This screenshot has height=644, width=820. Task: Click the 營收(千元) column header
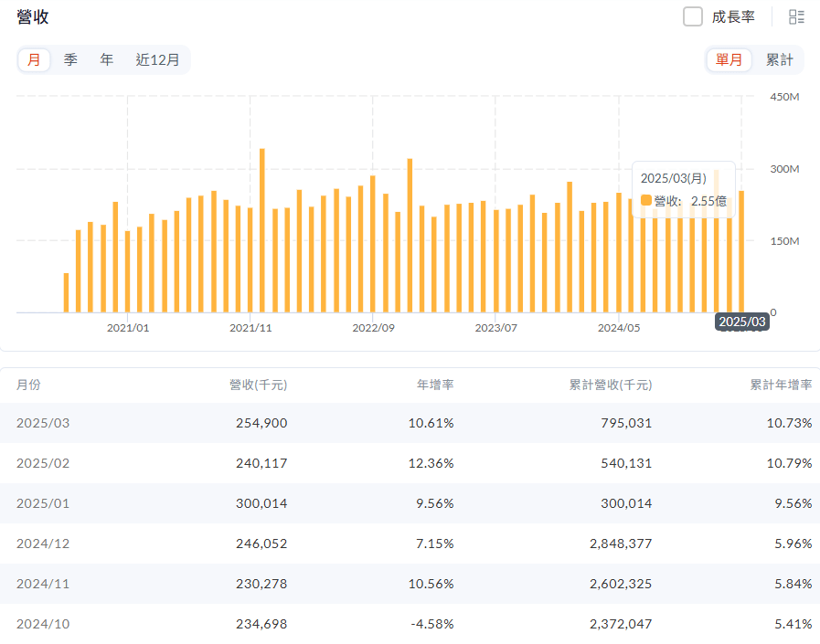[x=259, y=385]
